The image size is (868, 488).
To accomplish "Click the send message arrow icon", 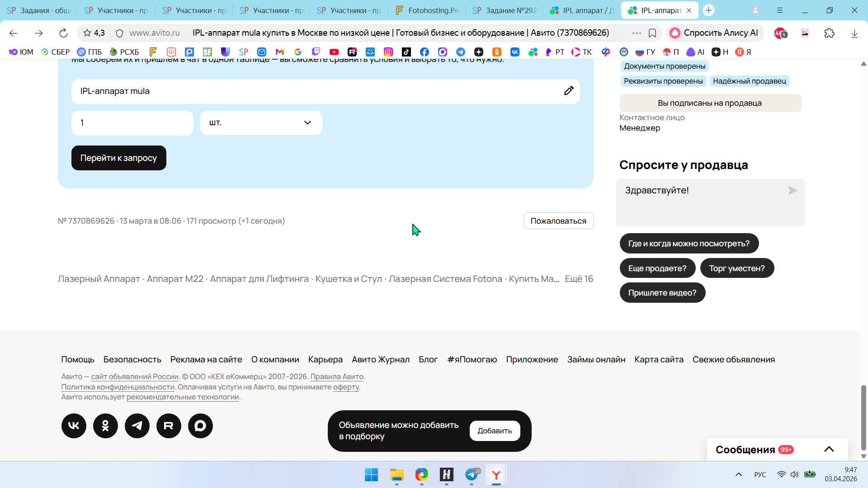I will (793, 191).
